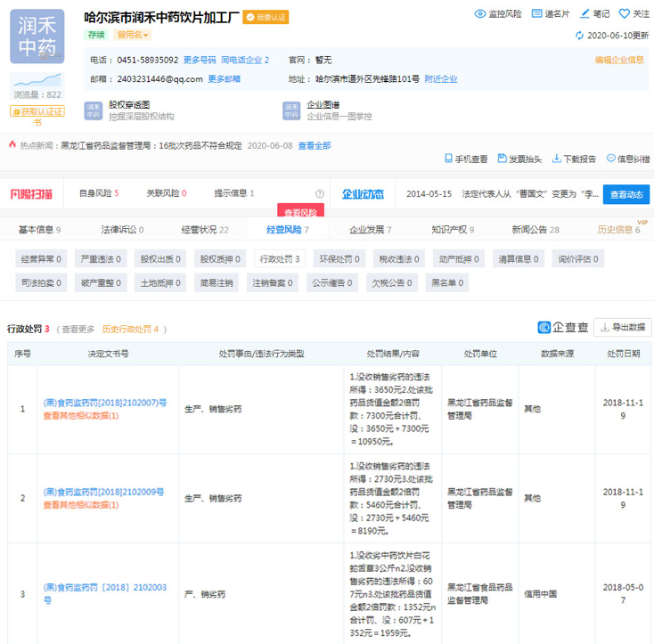Click 提示信息 1
Viewport: 654px width, 644px height.
pyautogui.click(x=234, y=193)
